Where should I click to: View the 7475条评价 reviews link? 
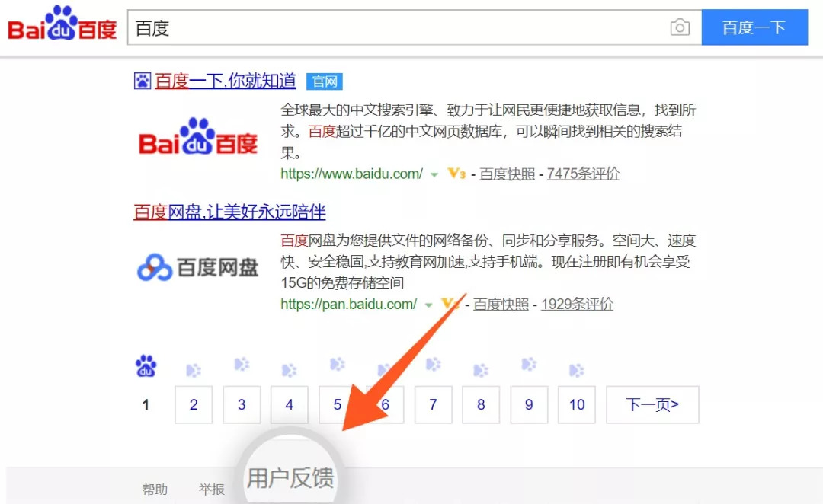click(x=583, y=174)
